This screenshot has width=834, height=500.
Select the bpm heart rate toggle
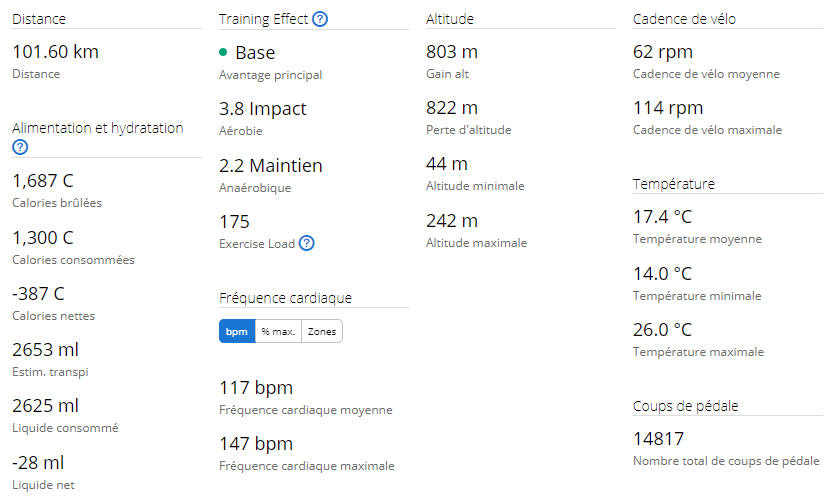pyautogui.click(x=237, y=331)
